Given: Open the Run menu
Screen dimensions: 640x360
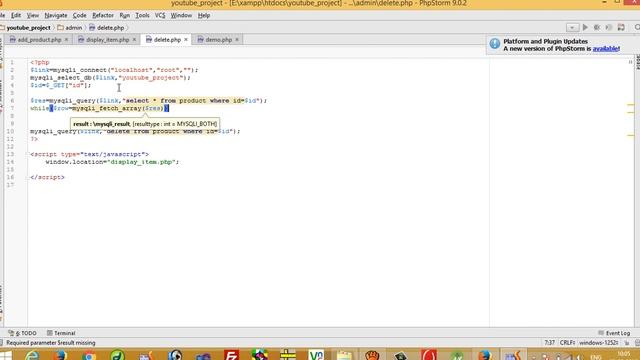Looking at the screenshot, I should click(124, 16).
